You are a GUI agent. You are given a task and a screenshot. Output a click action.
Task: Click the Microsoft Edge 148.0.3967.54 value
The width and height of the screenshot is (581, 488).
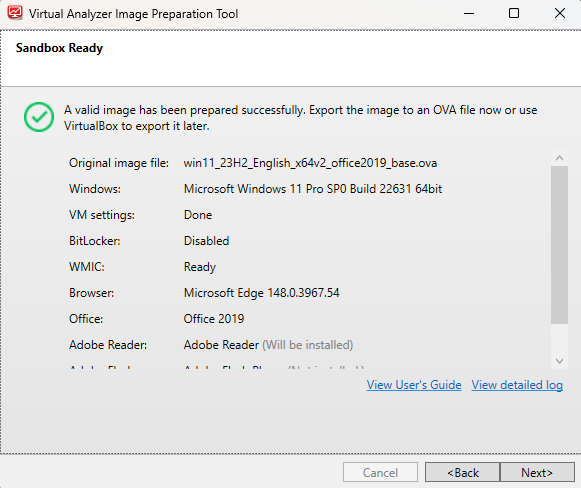[262, 293]
